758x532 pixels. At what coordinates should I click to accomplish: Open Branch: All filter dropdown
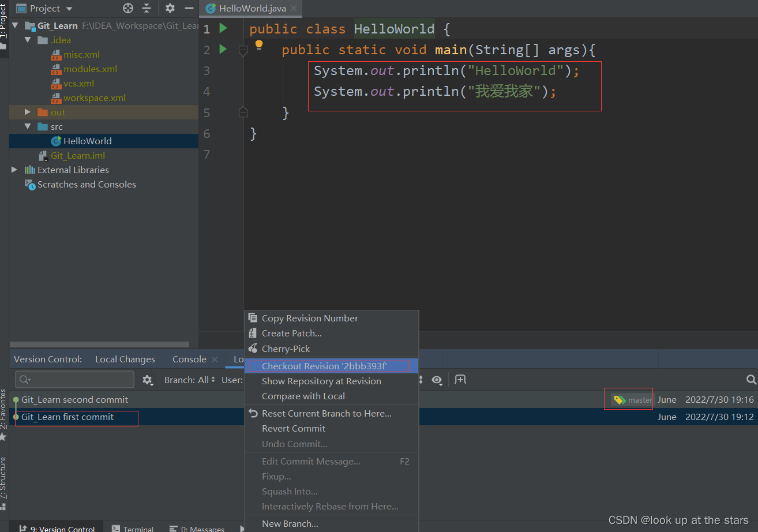click(190, 380)
